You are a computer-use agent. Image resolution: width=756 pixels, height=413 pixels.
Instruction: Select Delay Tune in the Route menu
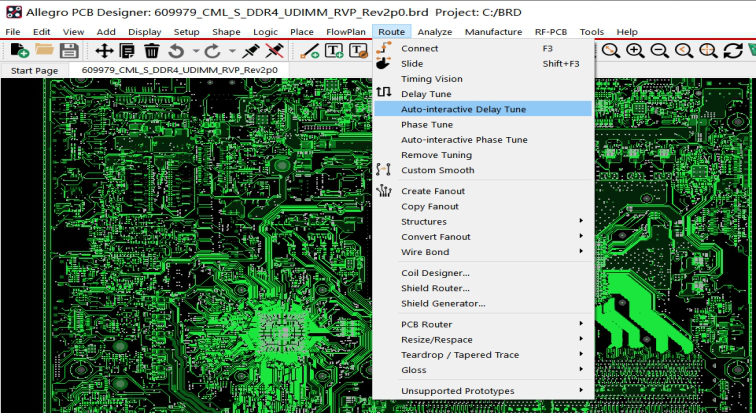[483, 94]
